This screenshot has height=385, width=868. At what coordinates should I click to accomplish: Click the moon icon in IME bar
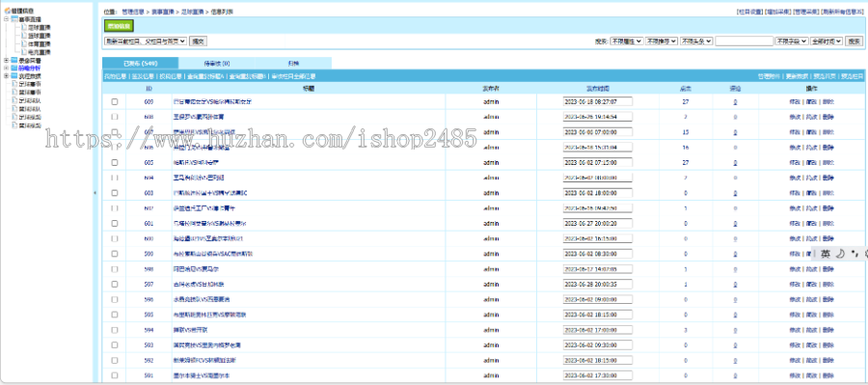[840, 254]
